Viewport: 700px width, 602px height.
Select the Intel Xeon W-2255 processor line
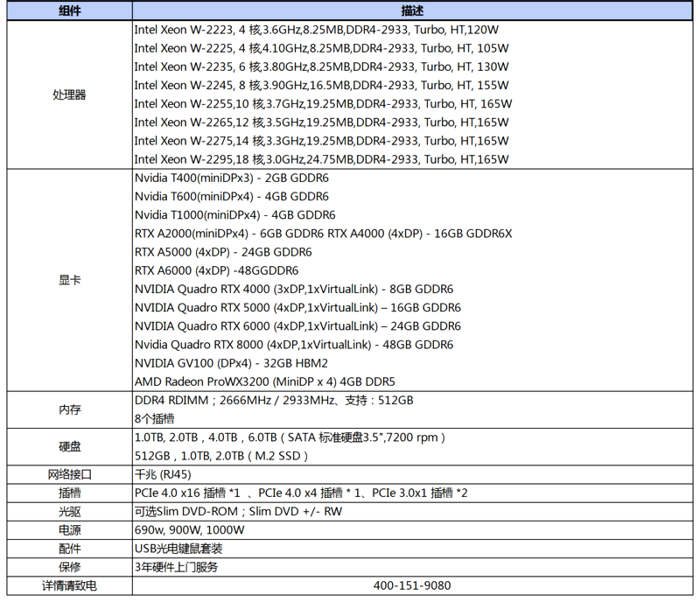323,104
